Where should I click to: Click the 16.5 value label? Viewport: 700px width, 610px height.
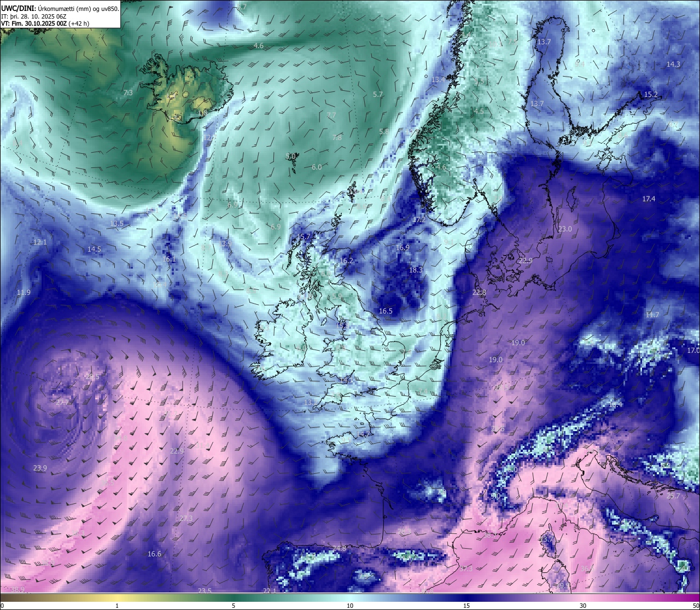(x=386, y=311)
